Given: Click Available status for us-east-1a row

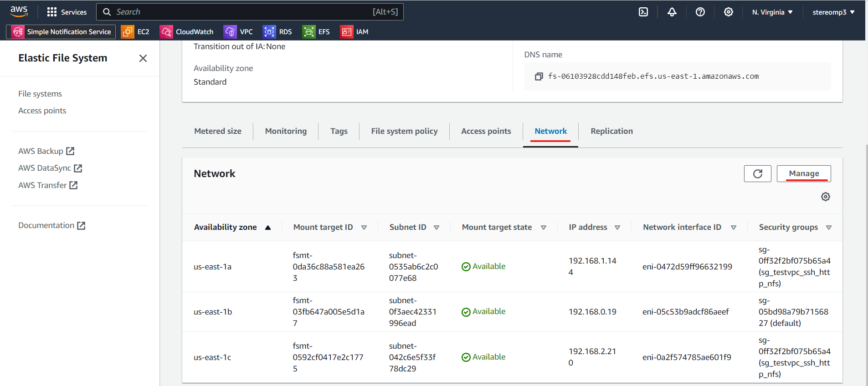Looking at the screenshot, I should [483, 267].
